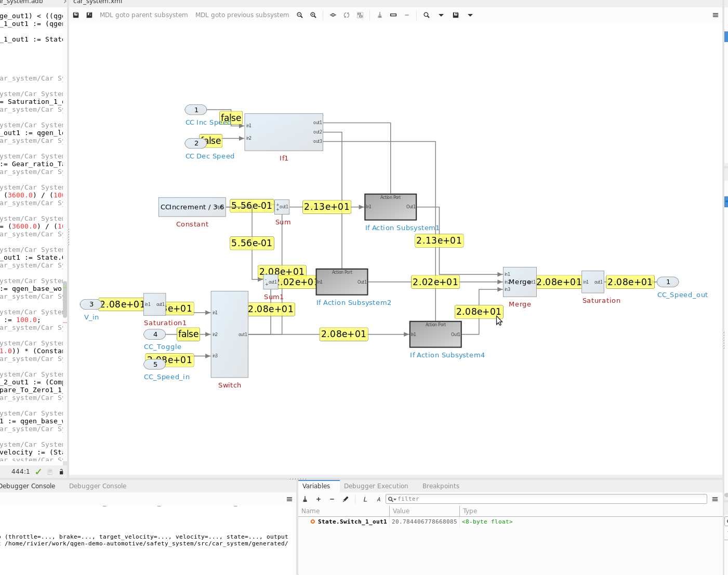728x575 pixels.
Task: Click the minus icon in diagram toolbar
Action: 407,15
